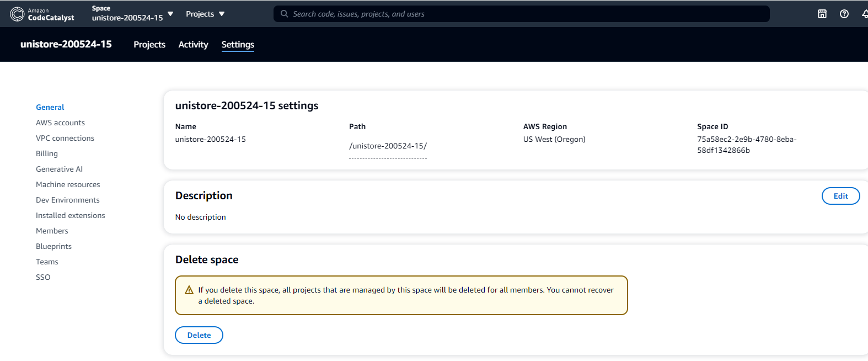
Task: Click the Name value unistore-200524-15
Action: (211, 139)
